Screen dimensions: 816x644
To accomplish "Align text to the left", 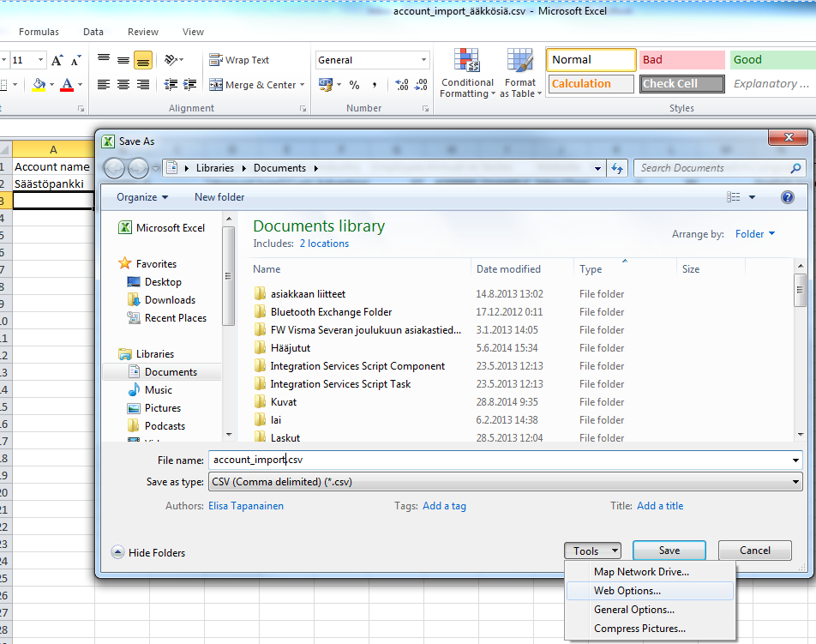I will click(x=104, y=84).
